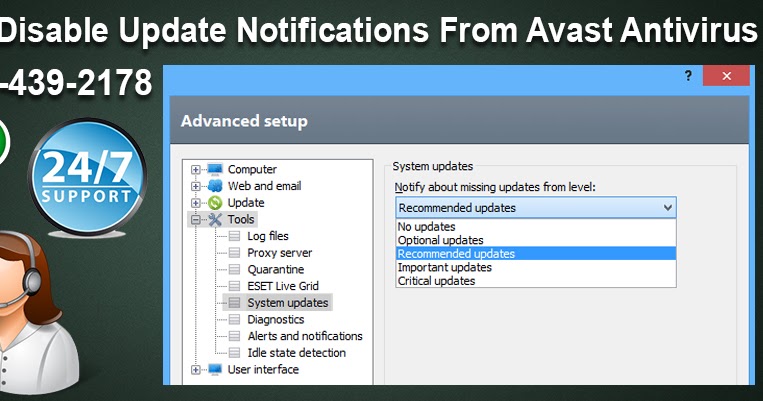
Task: Click the 24/7 Support badge
Action: click(88, 177)
